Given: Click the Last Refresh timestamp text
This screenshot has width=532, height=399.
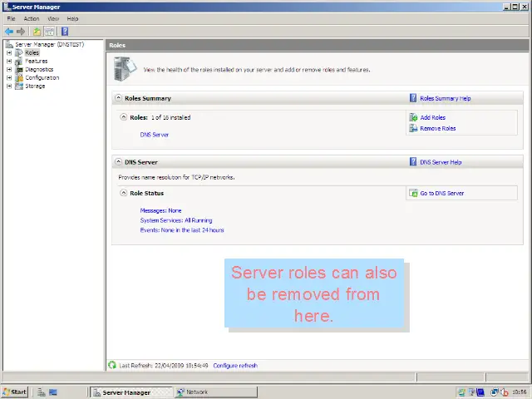Looking at the screenshot, I should (164, 366).
